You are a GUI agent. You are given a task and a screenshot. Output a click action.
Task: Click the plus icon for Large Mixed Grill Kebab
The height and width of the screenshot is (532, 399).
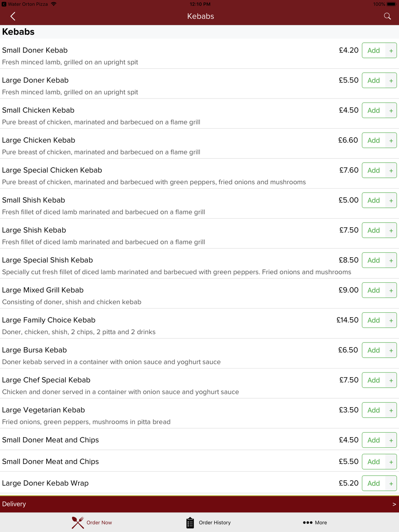(391, 290)
